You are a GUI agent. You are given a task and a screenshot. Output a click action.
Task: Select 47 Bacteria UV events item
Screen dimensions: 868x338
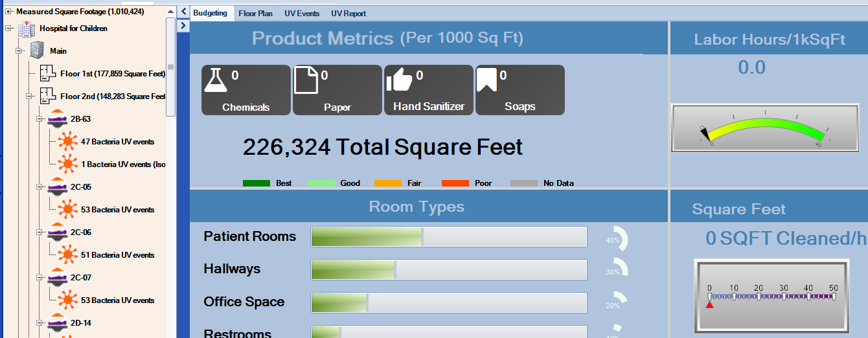pyautogui.click(x=117, y=142)
